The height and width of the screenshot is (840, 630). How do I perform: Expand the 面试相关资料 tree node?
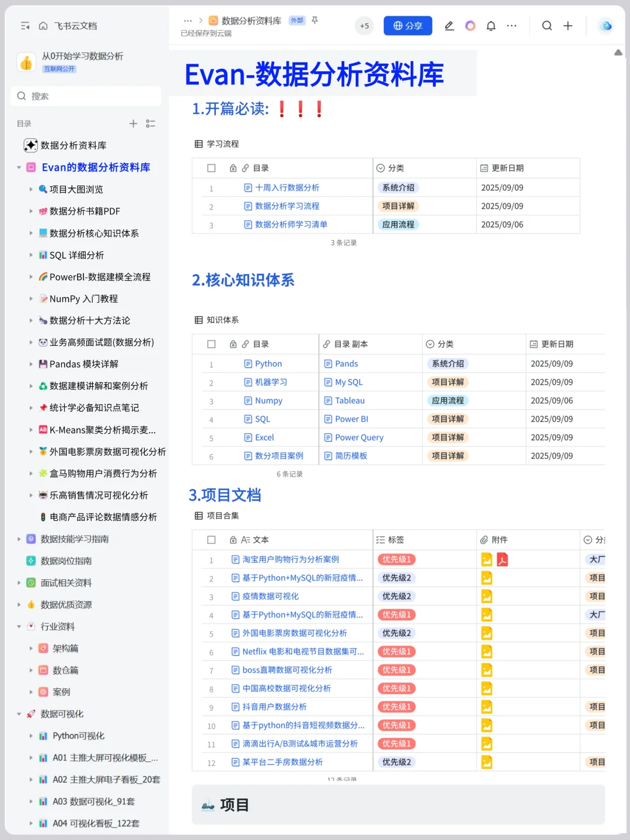[x=19, y=583]
